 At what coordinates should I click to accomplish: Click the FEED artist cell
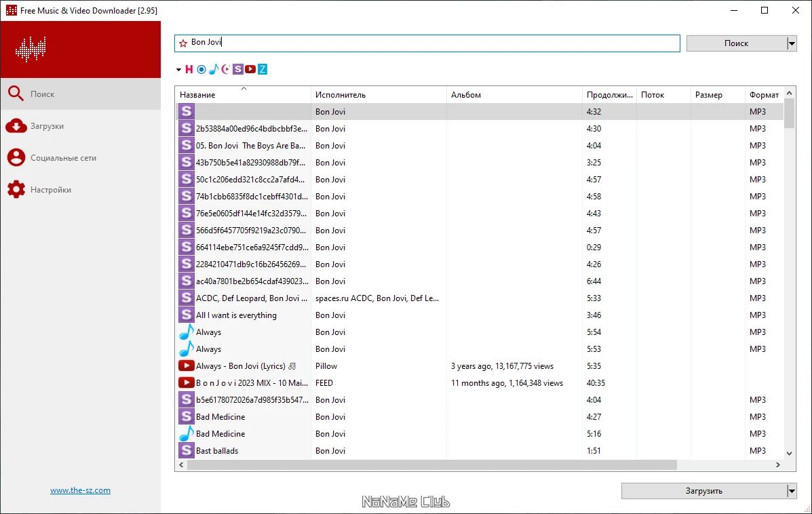coord(324,383)
